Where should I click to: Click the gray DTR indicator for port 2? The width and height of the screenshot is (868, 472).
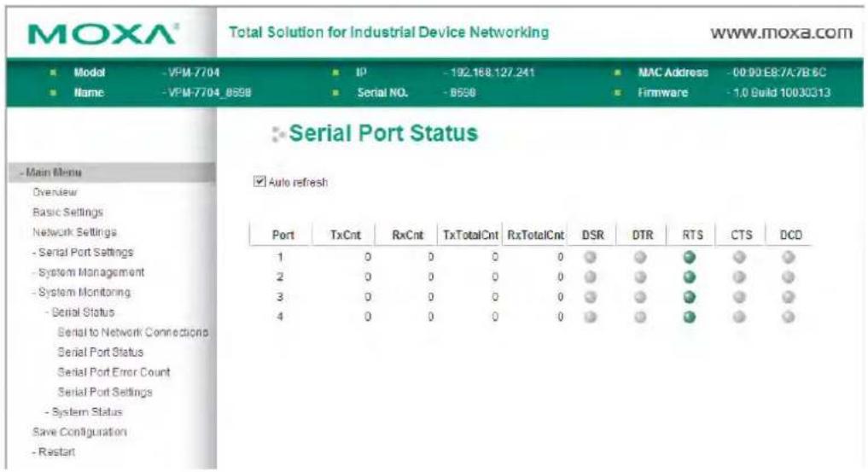[x=640, y=277]
